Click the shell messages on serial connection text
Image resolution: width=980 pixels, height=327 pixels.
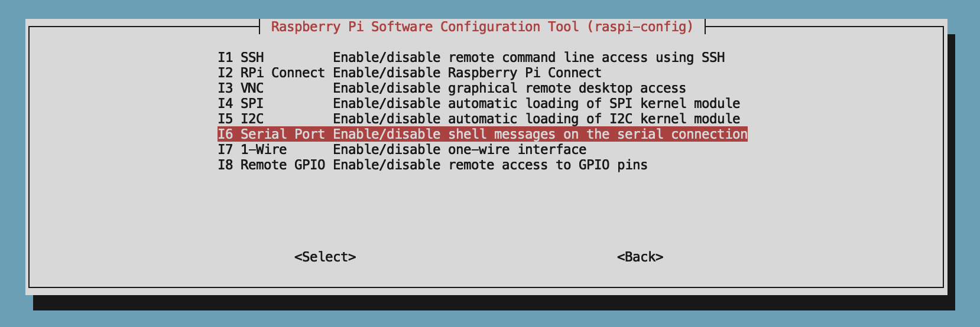[540, 134]
